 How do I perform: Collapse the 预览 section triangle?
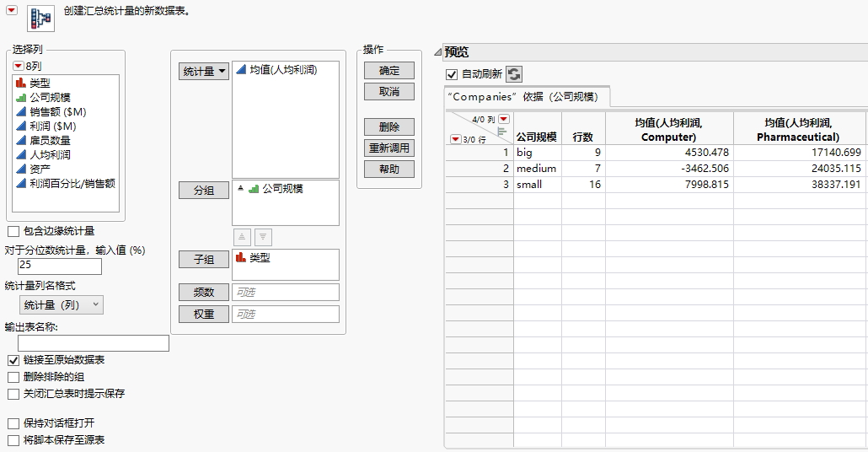pyautogui.click(x=438, y=52)
